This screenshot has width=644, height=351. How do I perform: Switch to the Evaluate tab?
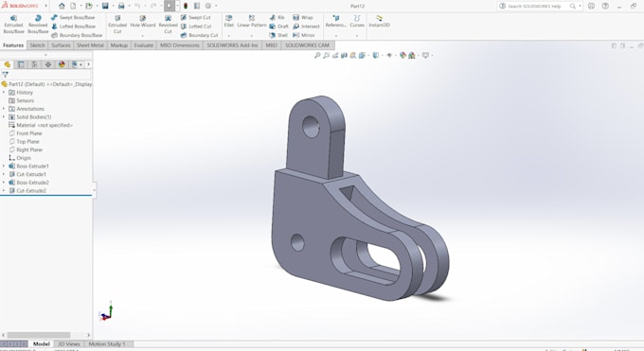tap(143, 45)
